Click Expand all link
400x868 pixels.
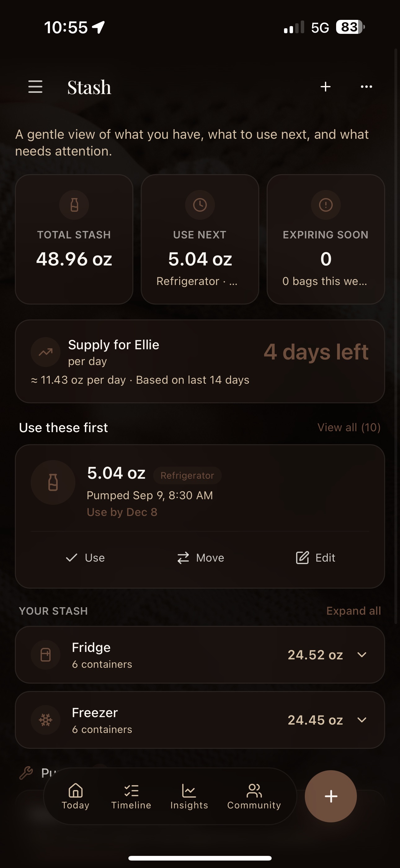coord(353,611)
